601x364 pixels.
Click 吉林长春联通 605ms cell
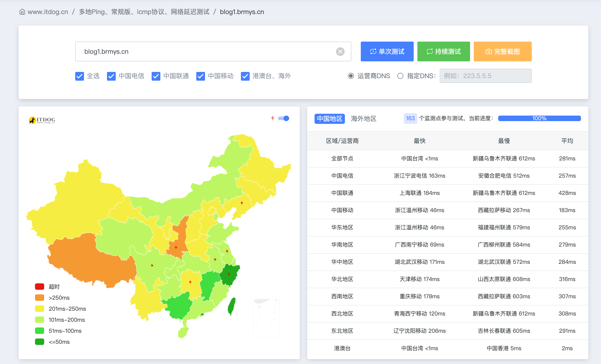504,331
